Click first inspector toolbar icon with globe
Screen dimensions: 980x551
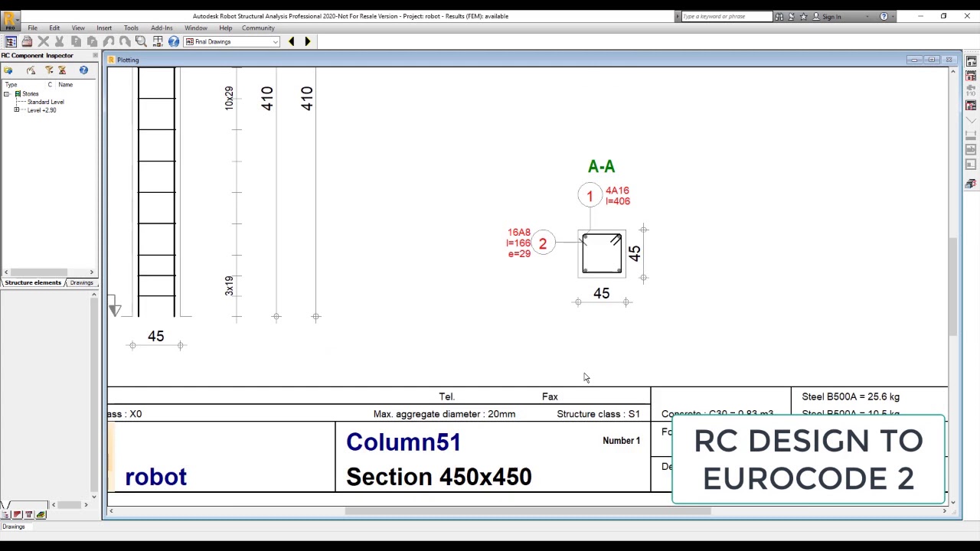[x=9, y=70]
